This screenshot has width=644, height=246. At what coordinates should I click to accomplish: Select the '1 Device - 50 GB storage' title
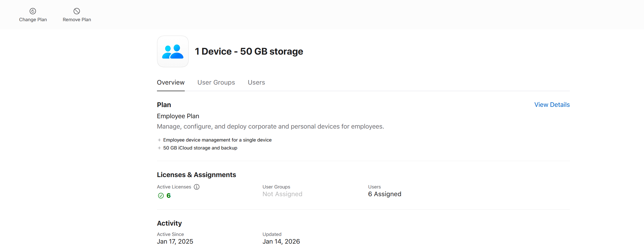click(249, 51)
